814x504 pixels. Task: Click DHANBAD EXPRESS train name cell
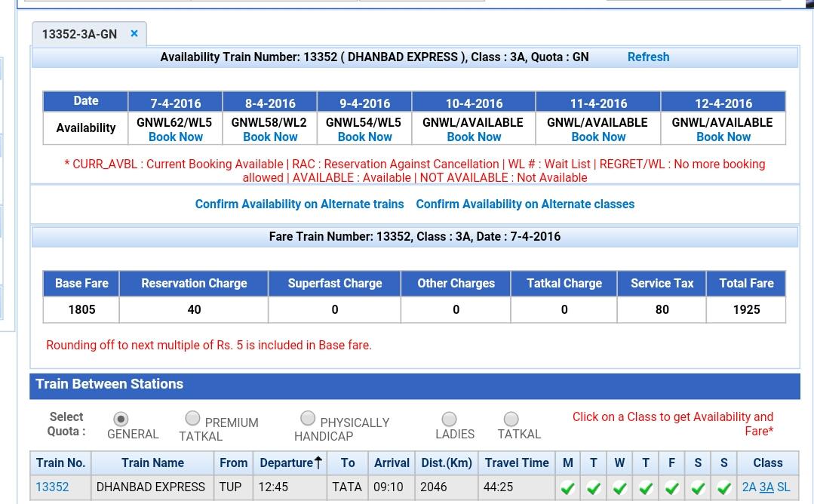[x=151, y=487]
